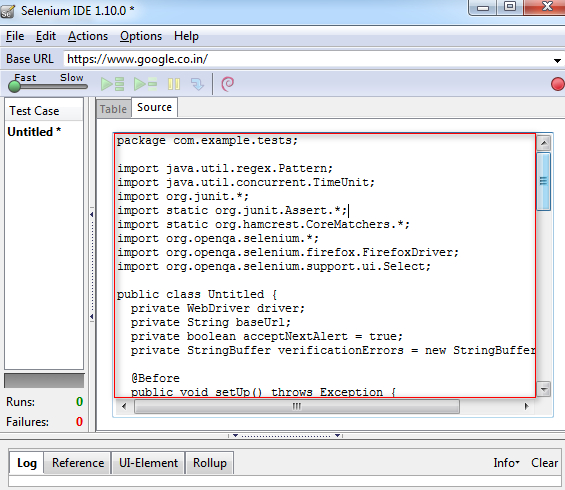Screen dimensions: 565x490
Task: Click the Pause/Resume icon
Action: click(x=174, y=84)
